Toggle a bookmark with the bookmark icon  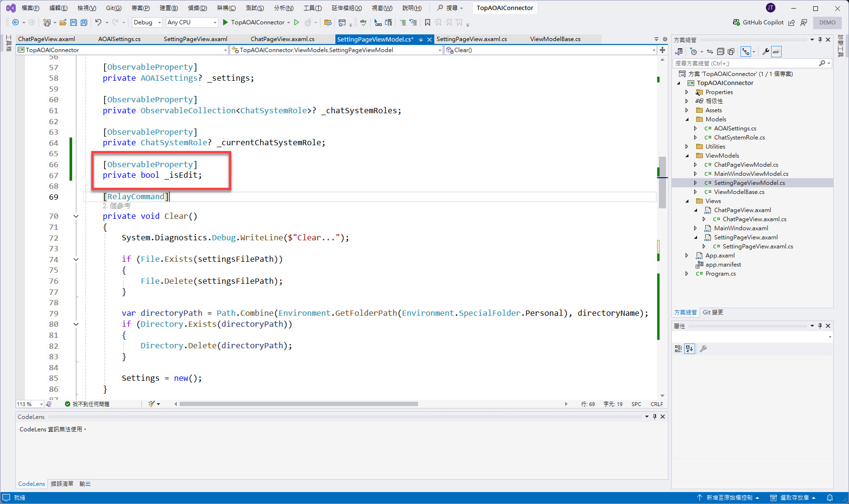pos(428,22)
